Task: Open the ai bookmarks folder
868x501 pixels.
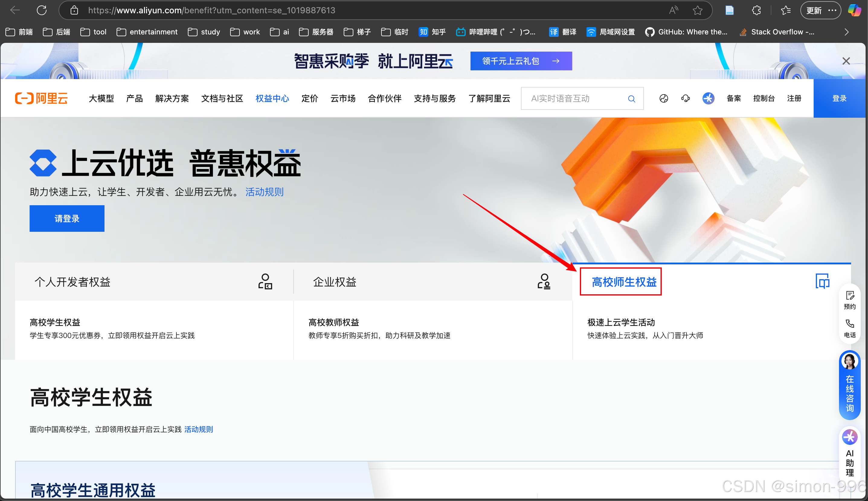Action: click(x=279, y=32)
